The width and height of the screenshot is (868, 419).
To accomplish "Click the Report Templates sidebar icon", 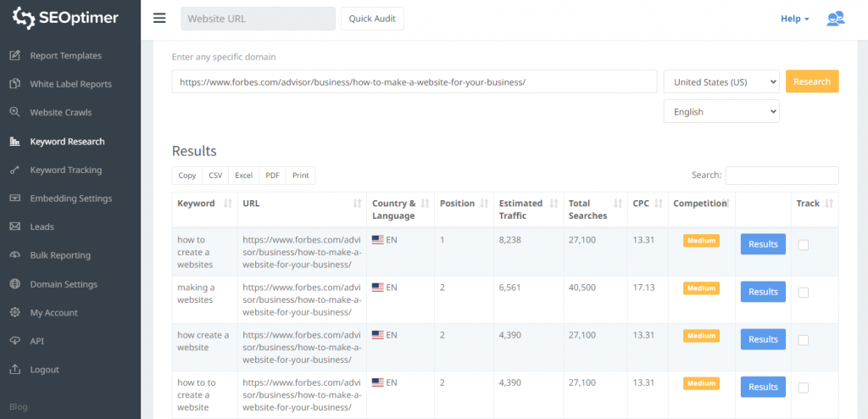I will (x=14, y=56).
